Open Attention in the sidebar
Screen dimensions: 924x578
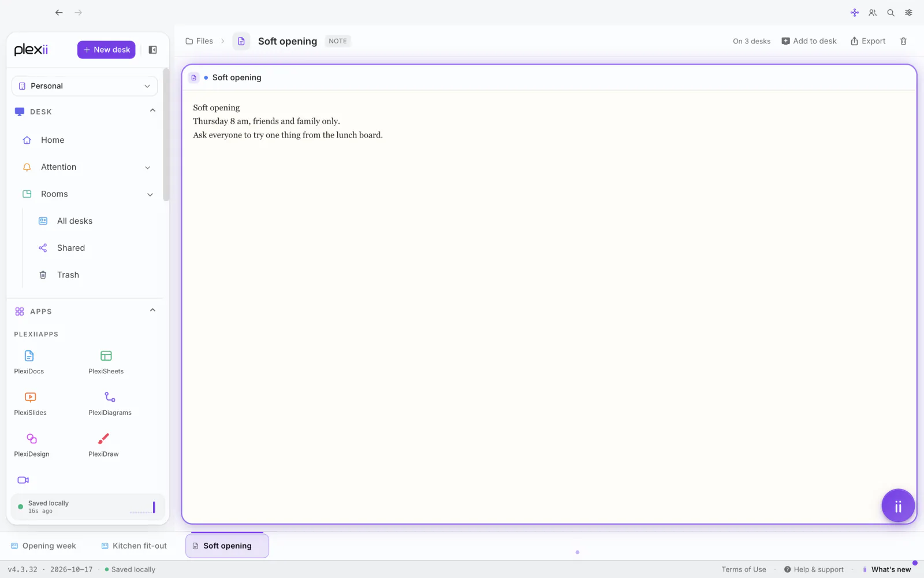(58, 167)
